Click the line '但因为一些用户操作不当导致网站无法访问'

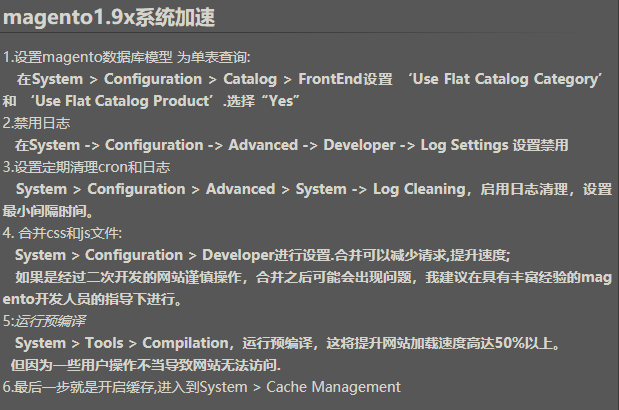coord(145,365)
